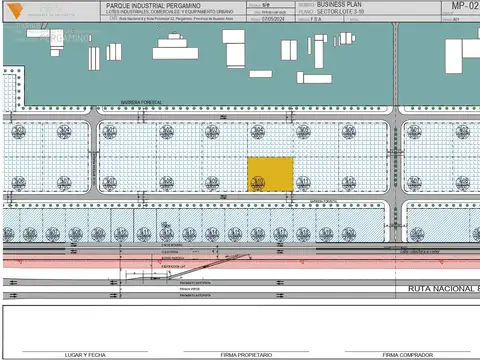Click the 'FIRMA COMPRADOR' signature label
Viewport: 480px width, 360px height.
tap(408, 355)
